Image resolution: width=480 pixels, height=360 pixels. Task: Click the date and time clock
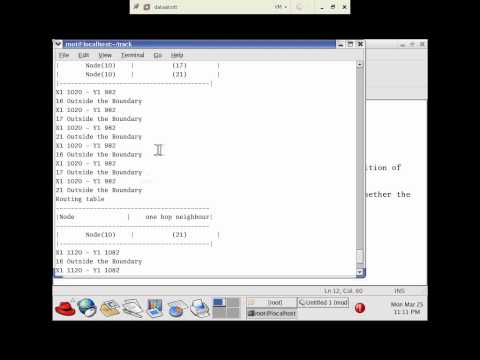tap(406, 308)
